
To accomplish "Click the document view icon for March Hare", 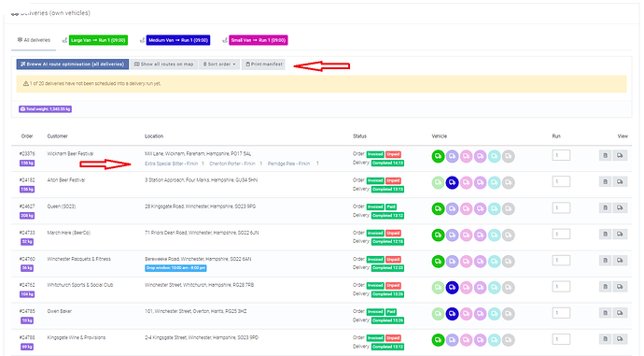I will 605,235.
